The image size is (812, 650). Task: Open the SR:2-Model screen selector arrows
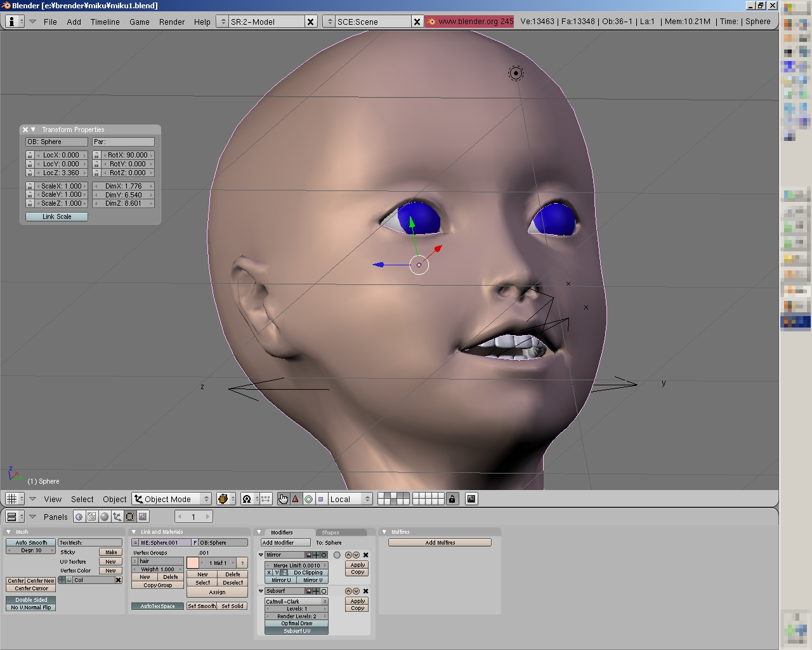click(222, 22)
